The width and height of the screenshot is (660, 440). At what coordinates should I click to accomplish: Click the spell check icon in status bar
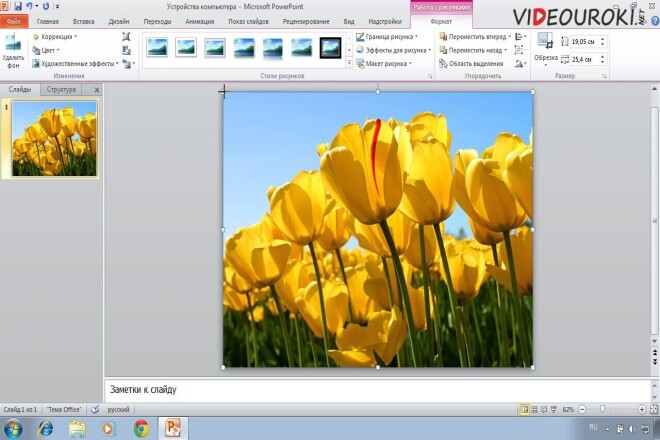pos(95,409)
